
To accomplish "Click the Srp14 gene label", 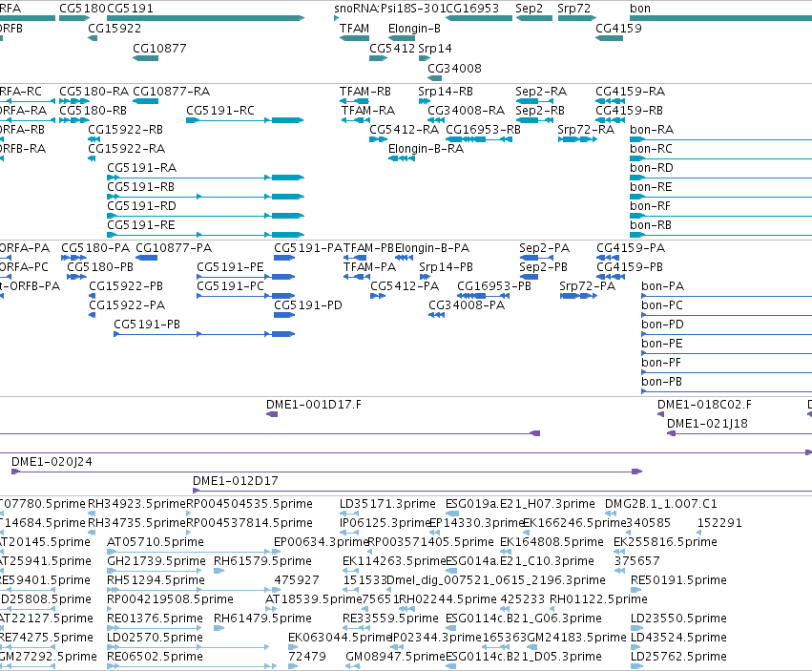I will click(435, 48).
